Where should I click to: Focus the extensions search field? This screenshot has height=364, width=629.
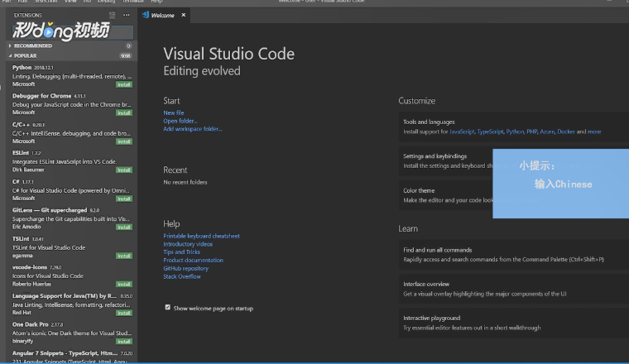tap(72, 32)
